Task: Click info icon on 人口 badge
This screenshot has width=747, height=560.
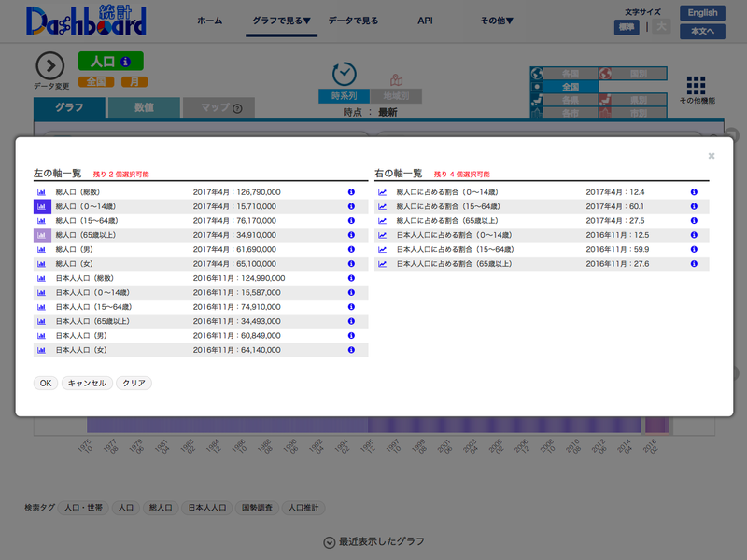Action: [125, 62]
